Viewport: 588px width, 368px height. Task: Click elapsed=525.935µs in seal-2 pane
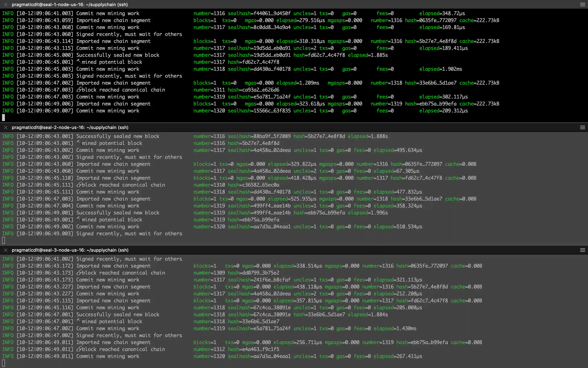(x=292, y=199)
